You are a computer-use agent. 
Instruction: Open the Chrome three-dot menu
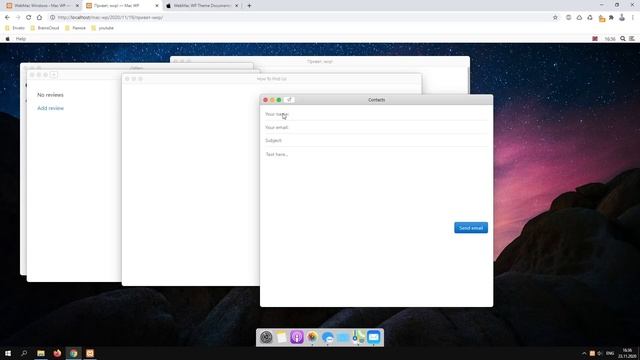pyautogui.click(x=633, y=18)
